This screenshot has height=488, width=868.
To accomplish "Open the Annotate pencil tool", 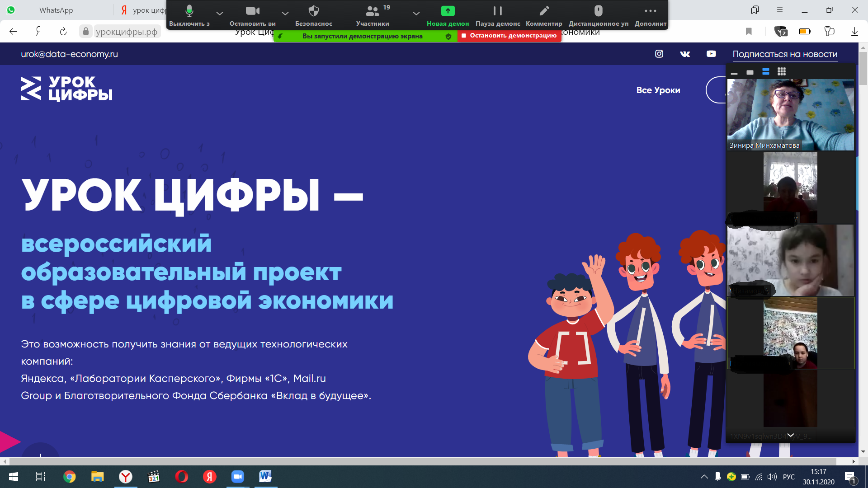I will 544,11.
